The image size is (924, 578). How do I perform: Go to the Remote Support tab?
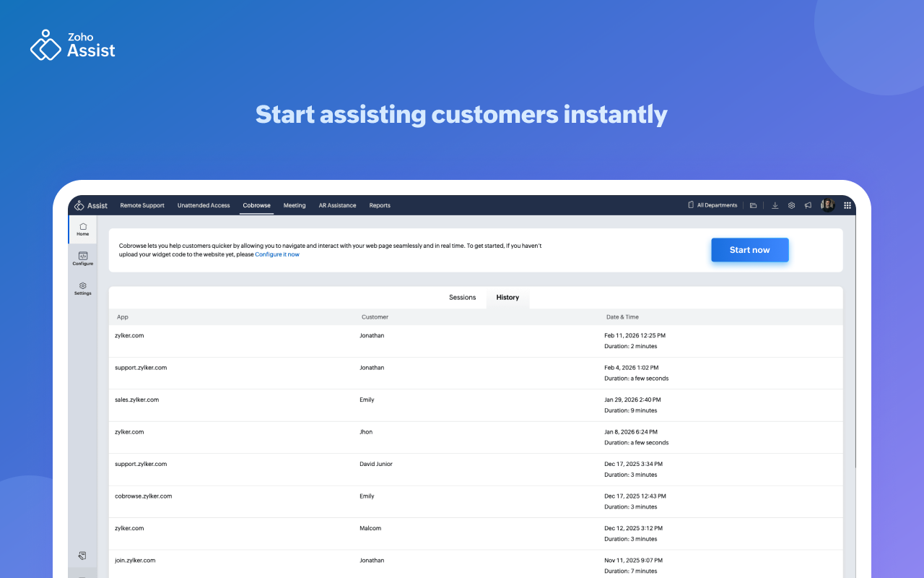point(142,205)
